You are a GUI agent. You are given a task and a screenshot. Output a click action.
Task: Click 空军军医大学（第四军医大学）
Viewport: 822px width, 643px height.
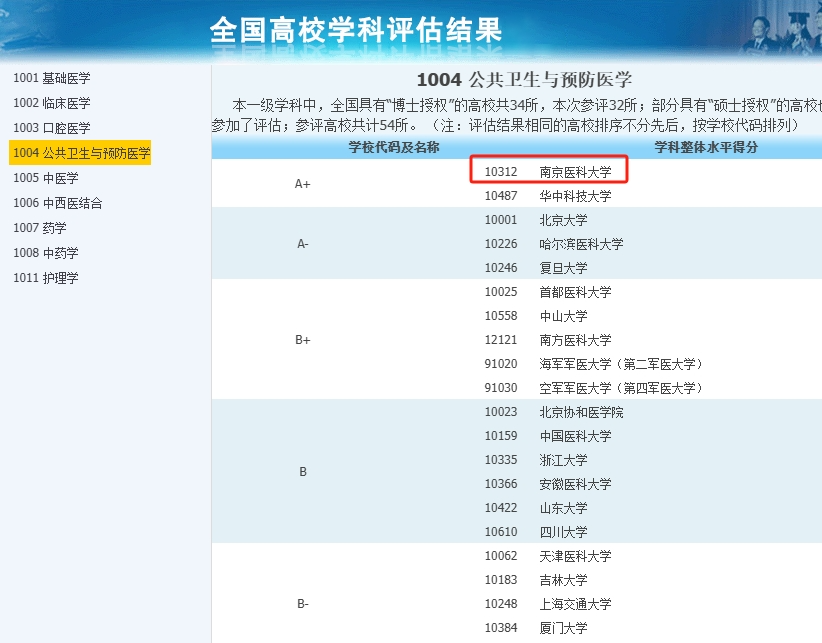621,388
